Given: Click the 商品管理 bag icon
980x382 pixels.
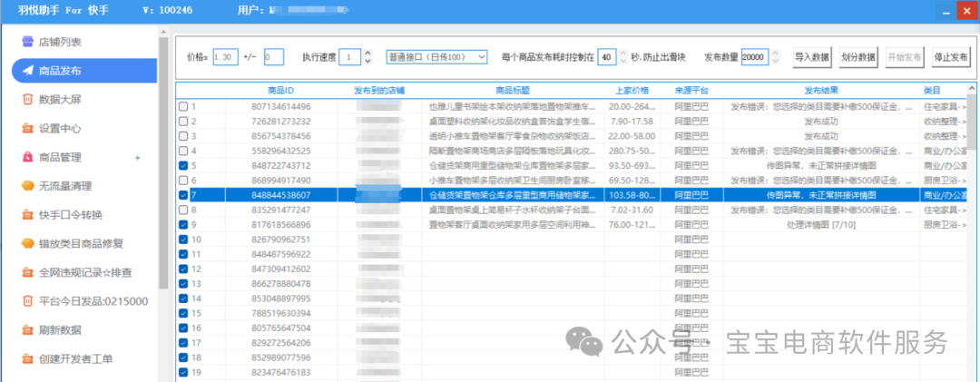Looking at the screenshot, I should tap(27, 158).
